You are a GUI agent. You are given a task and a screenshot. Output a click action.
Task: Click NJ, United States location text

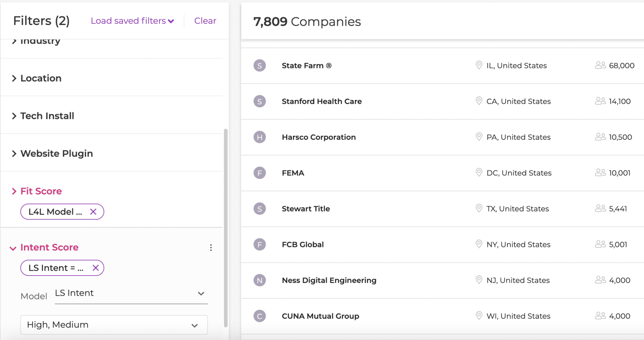click(x=518, y=280)
